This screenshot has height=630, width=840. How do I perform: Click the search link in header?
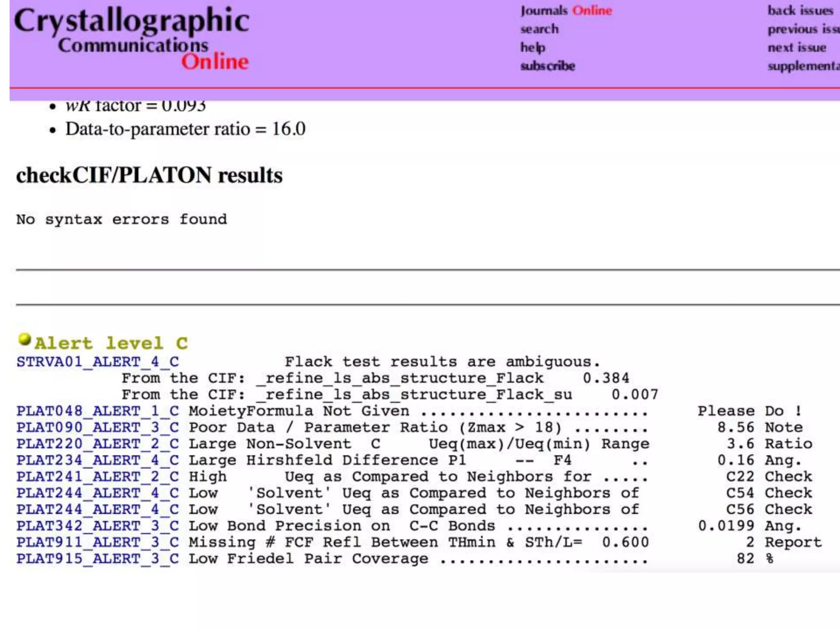pos(539,29)
